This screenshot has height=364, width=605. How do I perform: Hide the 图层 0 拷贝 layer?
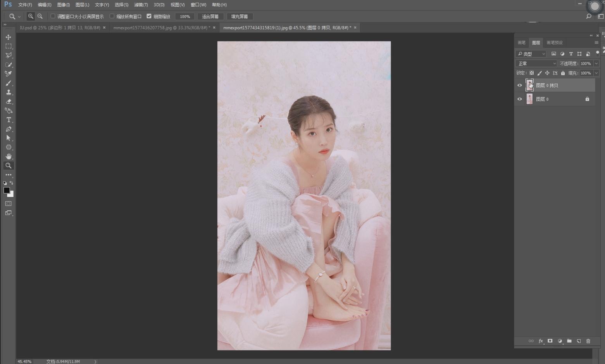point(520,86)
